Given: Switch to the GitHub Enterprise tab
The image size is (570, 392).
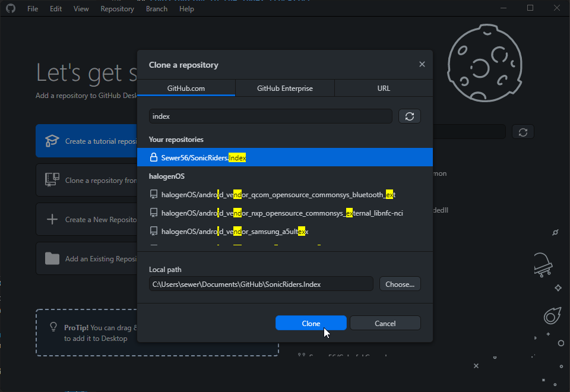Looking at the screenshot, I should [x=285, y=88].
